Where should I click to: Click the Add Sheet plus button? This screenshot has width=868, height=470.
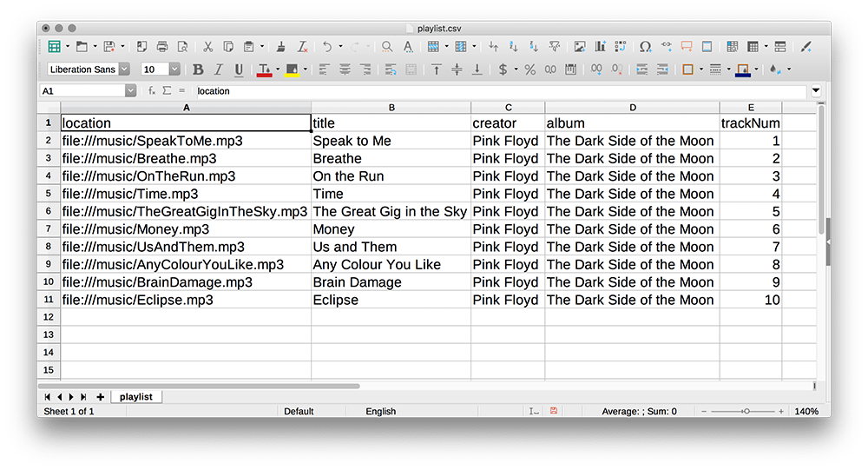point(100,397)
